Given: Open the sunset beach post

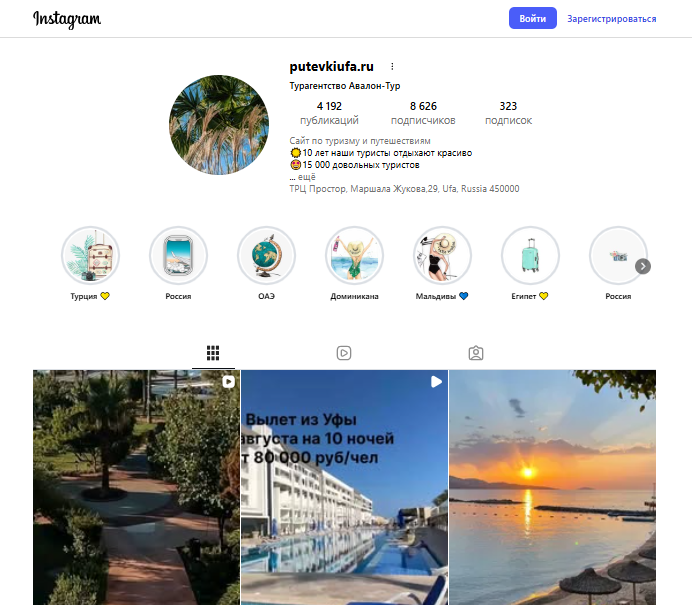Looking at the screenshot, I should pyautogui.click(x=552, y=487).
